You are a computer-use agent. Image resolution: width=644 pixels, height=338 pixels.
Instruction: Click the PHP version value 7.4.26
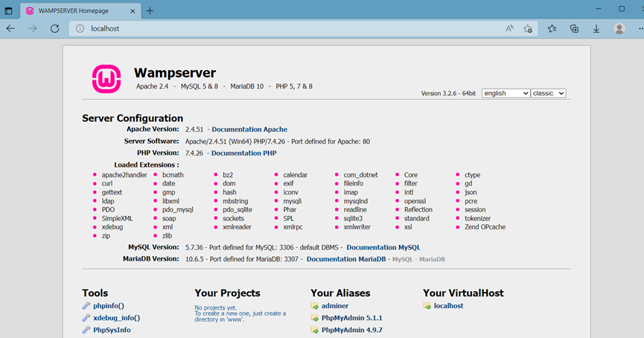[194, 153]
